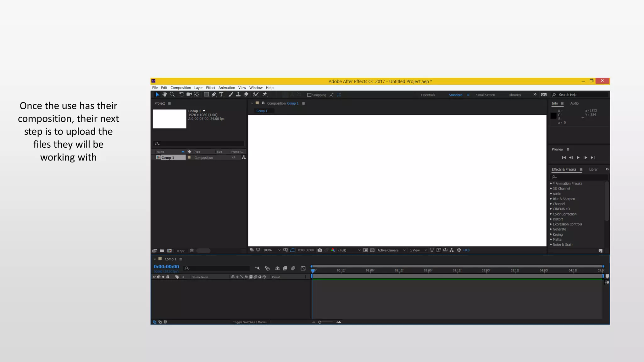Open the Animation menu
This screenshot has width=644, height=362.
[227, 88]
